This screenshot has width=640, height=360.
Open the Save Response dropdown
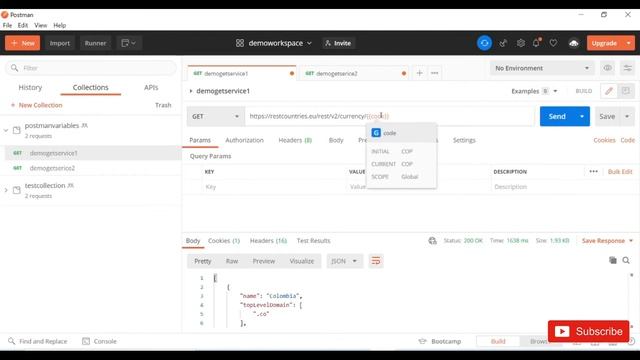click(607, 241)
